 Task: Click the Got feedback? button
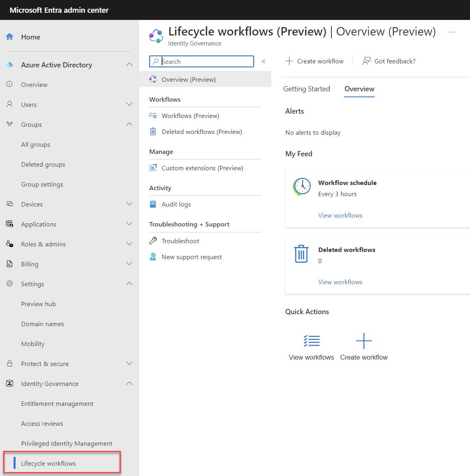[x=388, y=61]
